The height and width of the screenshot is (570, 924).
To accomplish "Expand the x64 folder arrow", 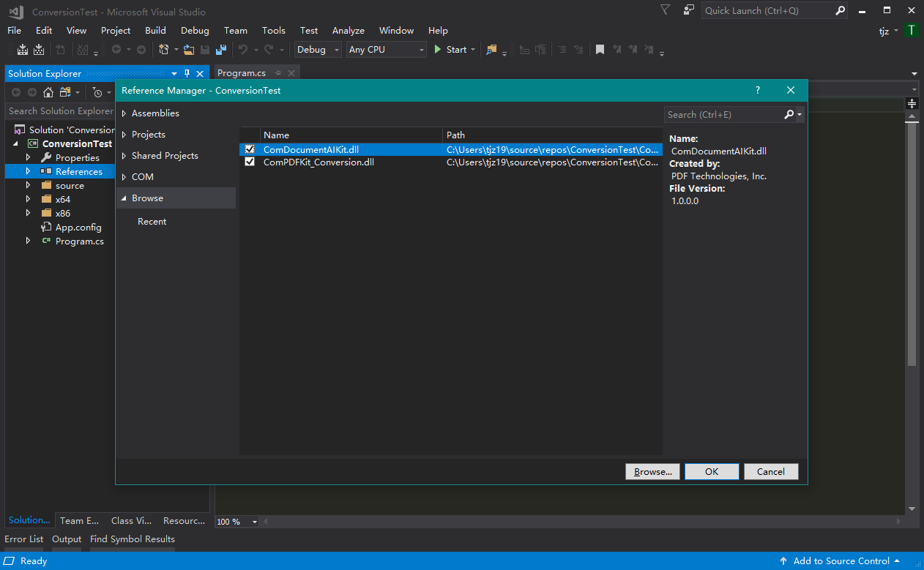I will [29, 199].
